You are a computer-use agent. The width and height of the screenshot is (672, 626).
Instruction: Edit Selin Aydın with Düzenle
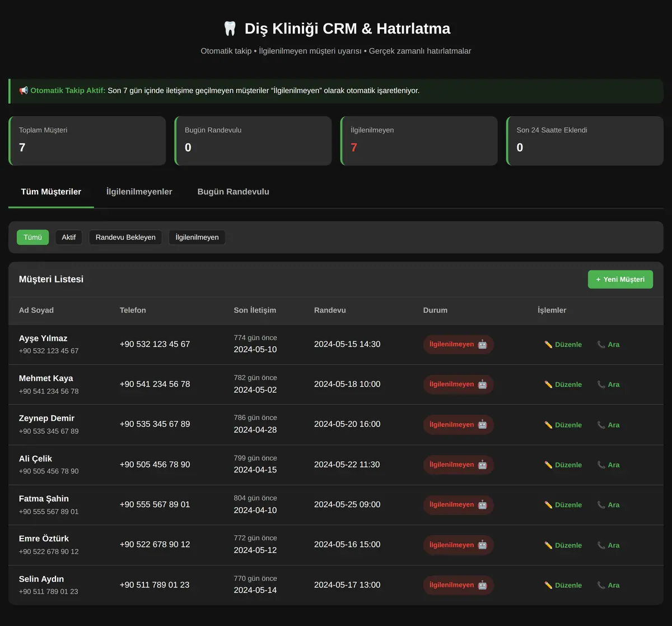563,585
